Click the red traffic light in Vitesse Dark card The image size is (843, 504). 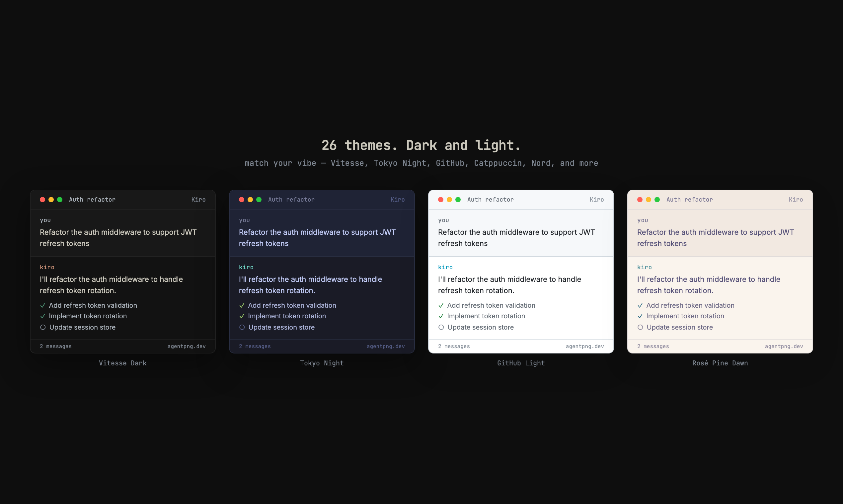(x=42, y=199)
